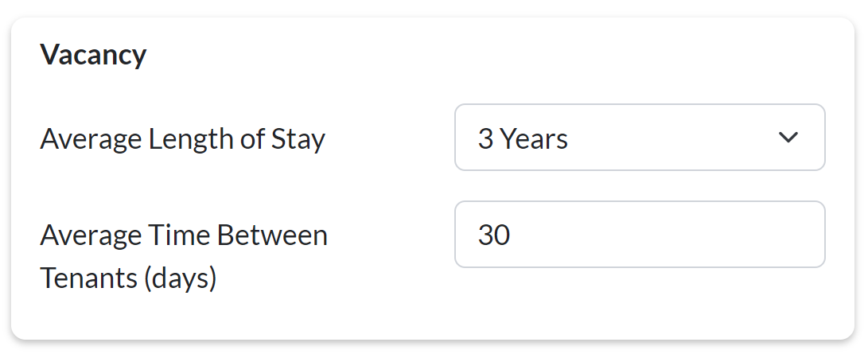This screenshot has height=354, width=868.
Task: Place cursor in the days between tenants box
Action: point(639,235)
